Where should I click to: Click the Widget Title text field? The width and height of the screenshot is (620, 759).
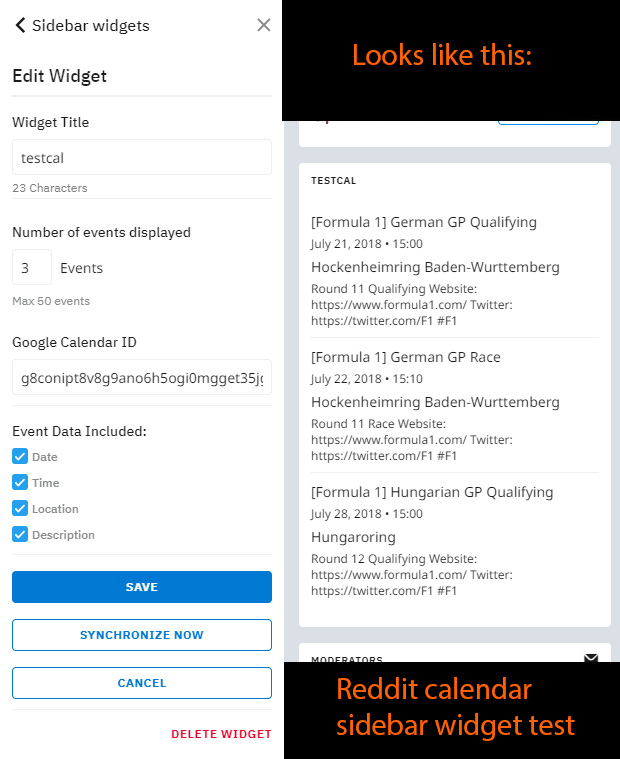pos(142,158)
